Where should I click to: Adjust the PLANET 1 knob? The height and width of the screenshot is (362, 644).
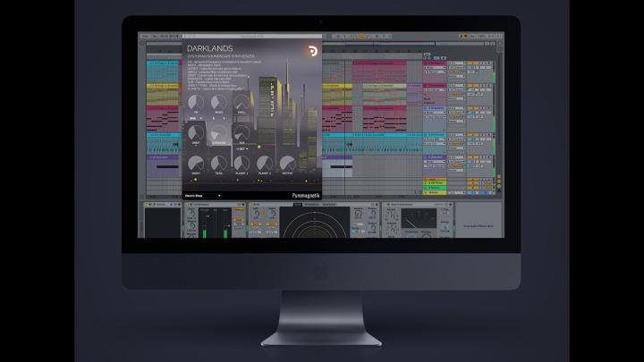(x=241, y=164)
